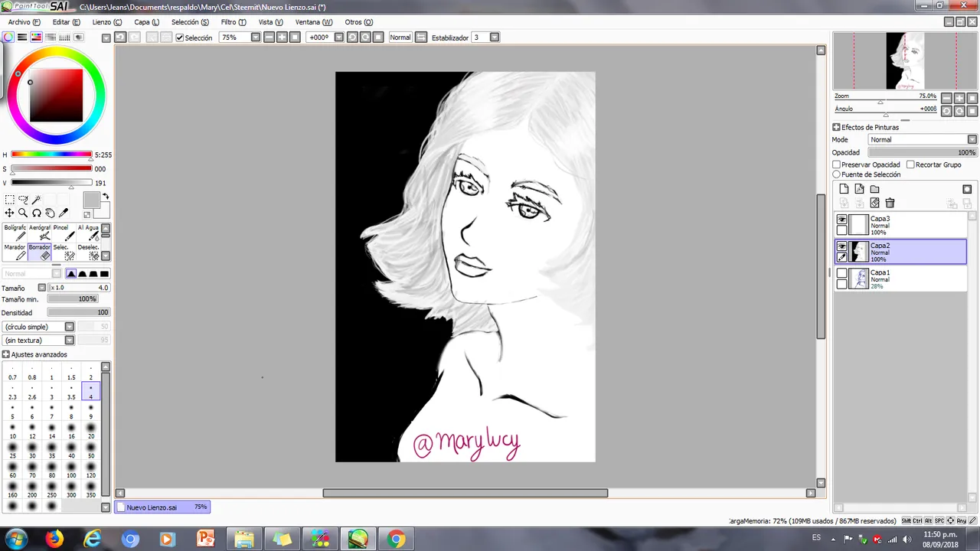Zoom in with navigator plus button

(959, 98)
